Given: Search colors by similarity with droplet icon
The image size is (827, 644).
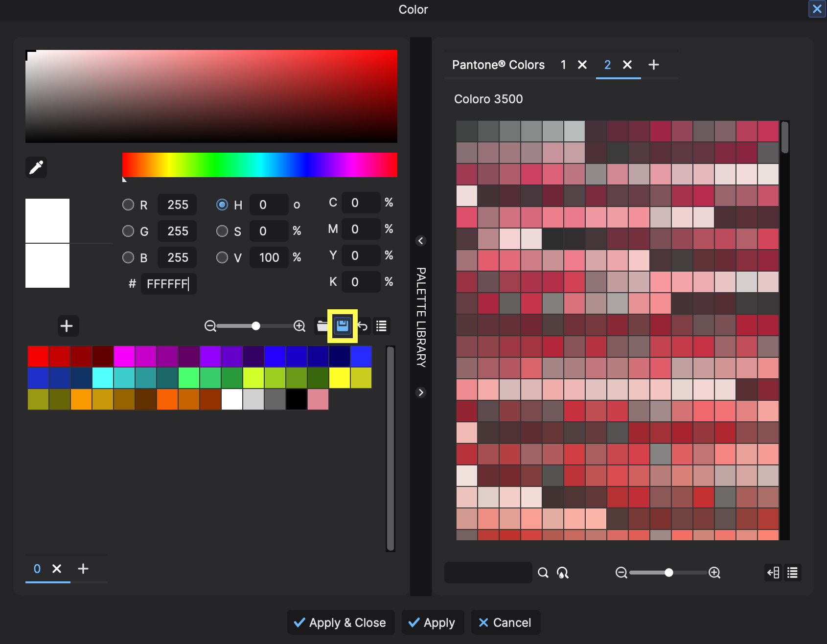Looking at the screenshot, I should (x=563, y=573).
